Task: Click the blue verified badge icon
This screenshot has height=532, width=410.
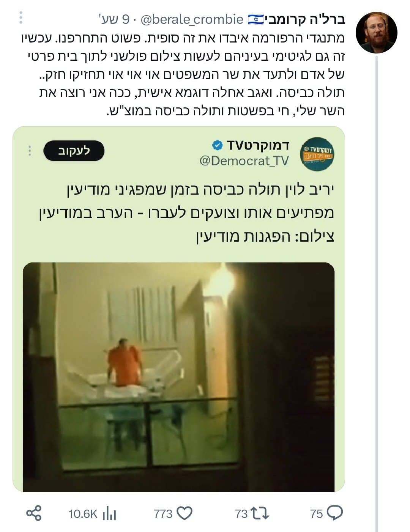Action: 217,145
